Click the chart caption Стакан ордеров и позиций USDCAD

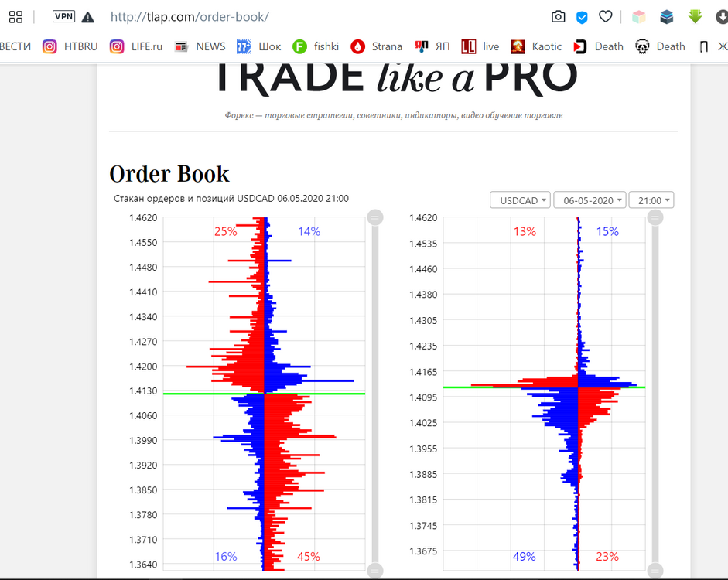(x=231, y=199)
